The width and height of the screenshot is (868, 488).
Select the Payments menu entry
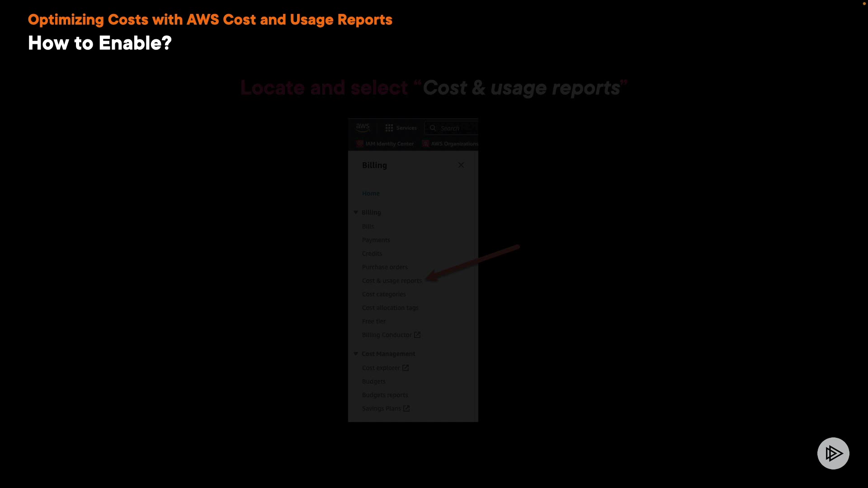click(376, 240)
